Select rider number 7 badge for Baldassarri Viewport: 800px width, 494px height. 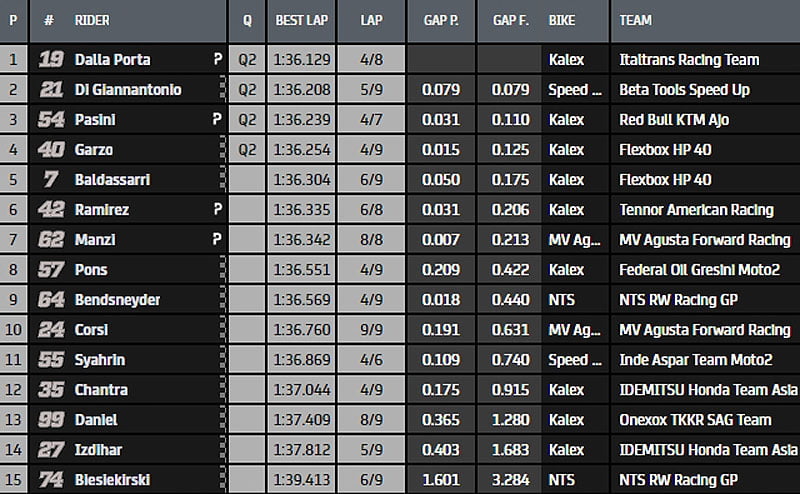coord(51,180)
